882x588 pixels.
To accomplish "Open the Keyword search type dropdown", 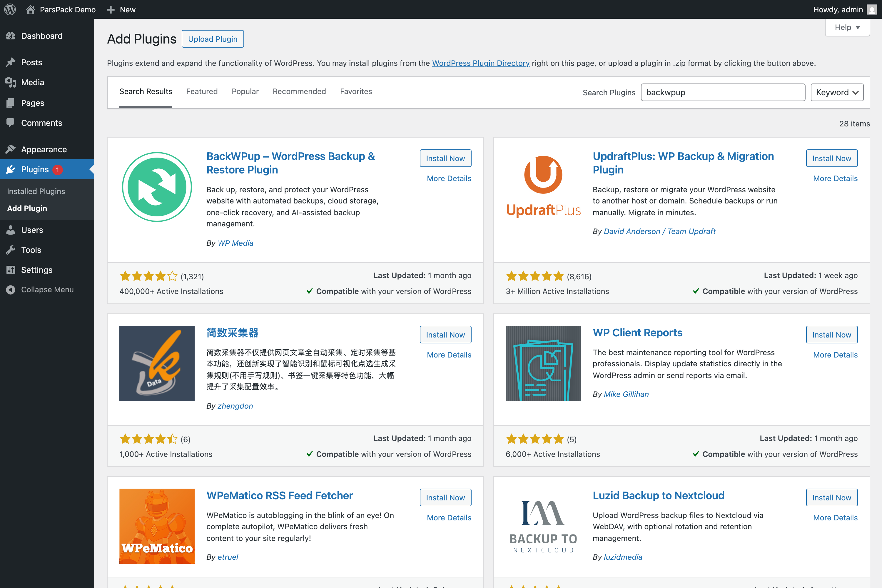I will [x=837, y=92].
